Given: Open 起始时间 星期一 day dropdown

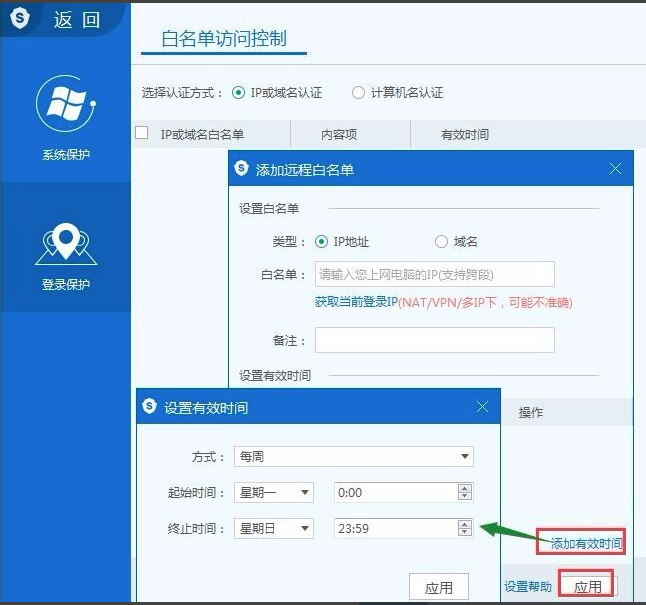Looking at the screenshot, I should [305, 492].
